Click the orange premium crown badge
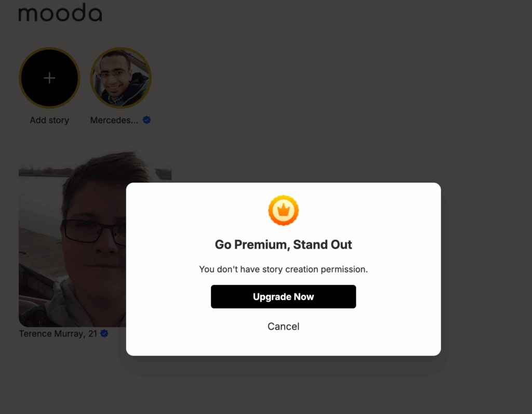Viewport: 532px width, 414px height. pos(283,210)
